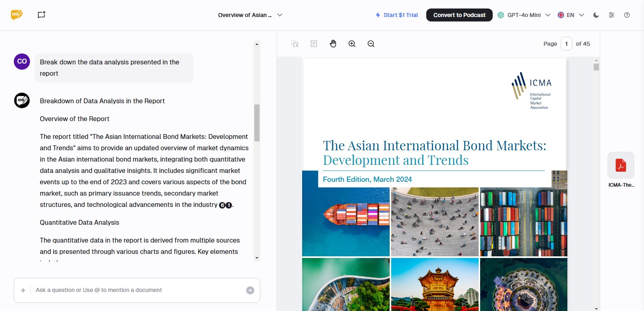Image resolution: width=644 pixels, height=311 pixels.
Task: Click the shipping containers photo in PDF
Action: point(524,222)
